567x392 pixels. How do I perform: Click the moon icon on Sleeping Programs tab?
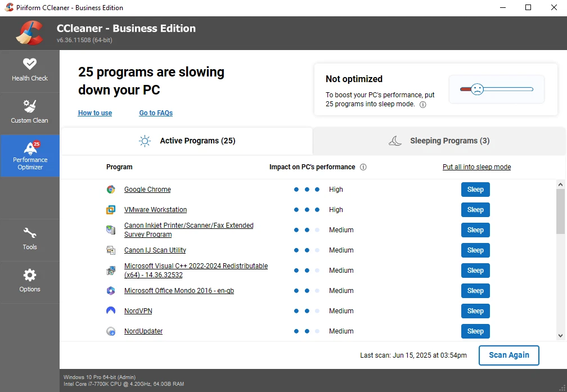click(x=395, y=141)
